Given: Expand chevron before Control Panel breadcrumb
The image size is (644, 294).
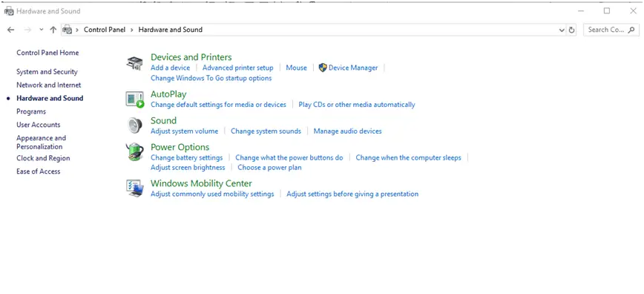Looking at the screenshot, I should click(77, 30).
